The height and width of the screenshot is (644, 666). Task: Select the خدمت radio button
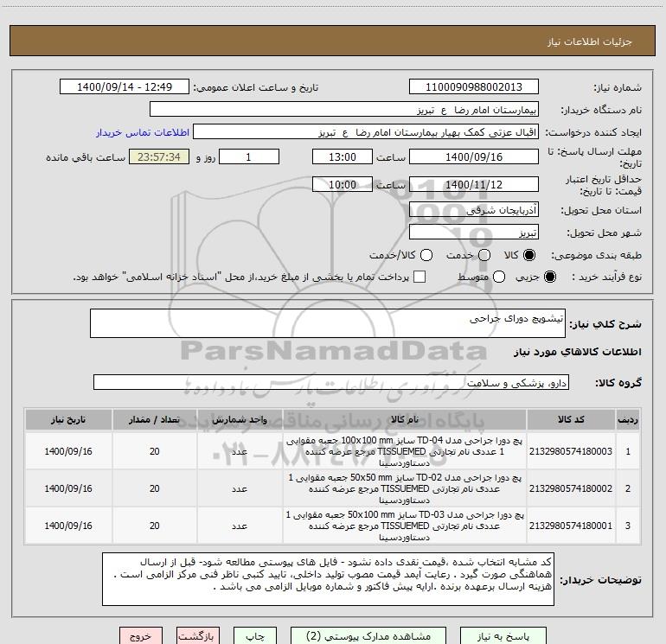pos(484,255)
